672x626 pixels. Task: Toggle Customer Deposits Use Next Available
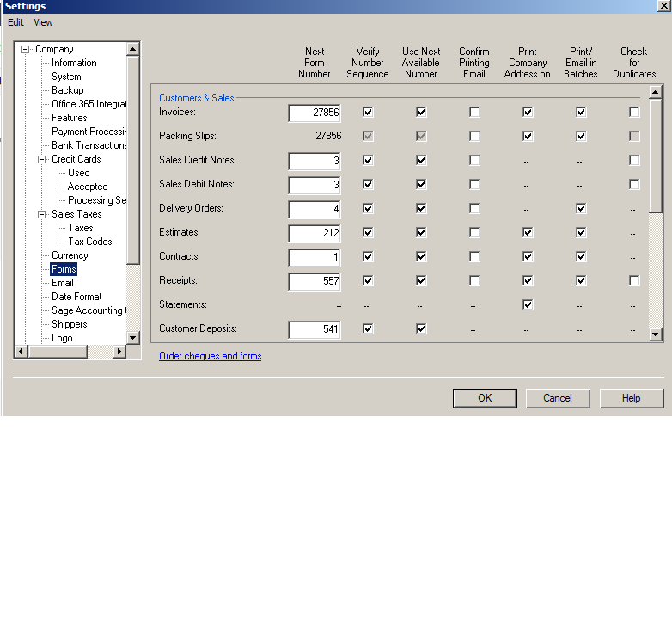tap(421, 328)
